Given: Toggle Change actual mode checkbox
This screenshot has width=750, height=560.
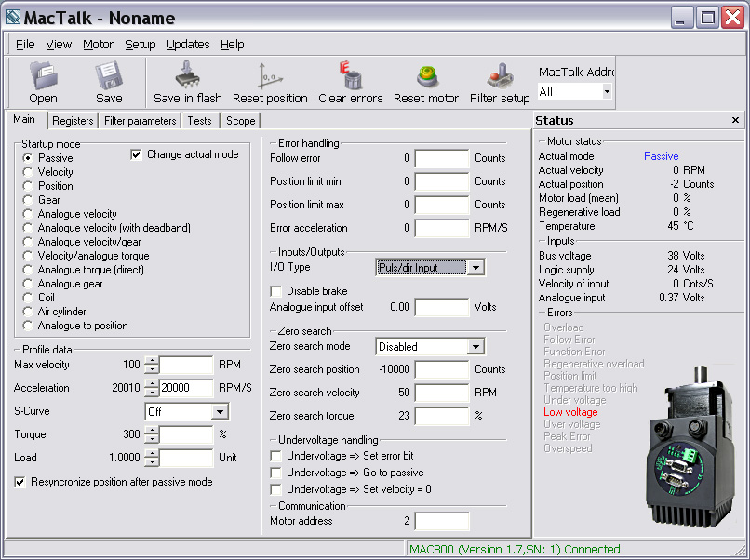Looking at the screenshot, I should pos(136,154).
